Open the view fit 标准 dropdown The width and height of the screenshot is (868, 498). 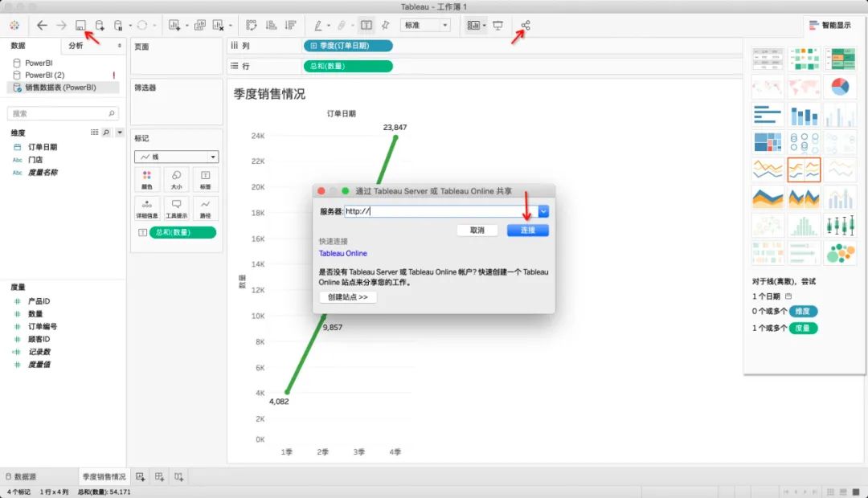point(424,26)
